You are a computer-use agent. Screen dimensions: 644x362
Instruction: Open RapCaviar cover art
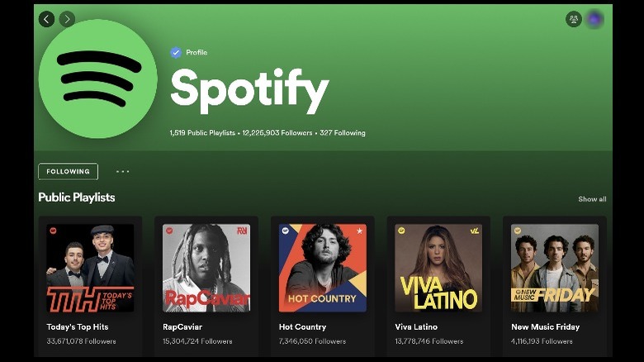[206, 268]
